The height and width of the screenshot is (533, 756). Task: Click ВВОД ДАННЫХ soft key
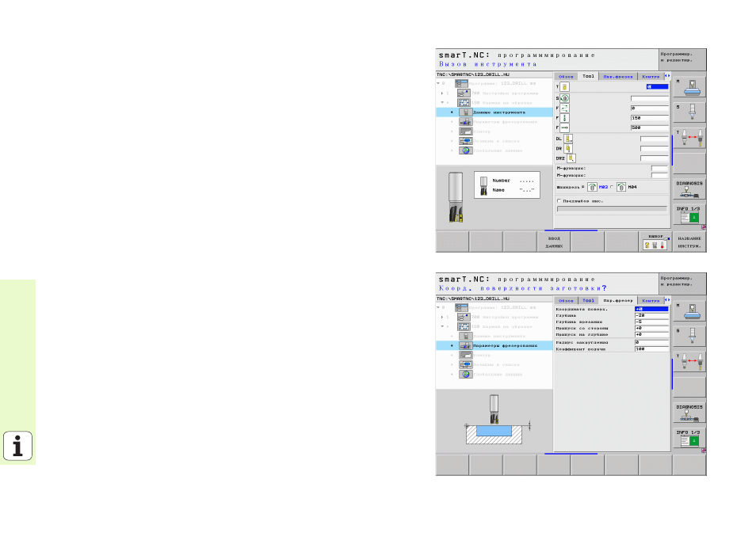[554, 242]
